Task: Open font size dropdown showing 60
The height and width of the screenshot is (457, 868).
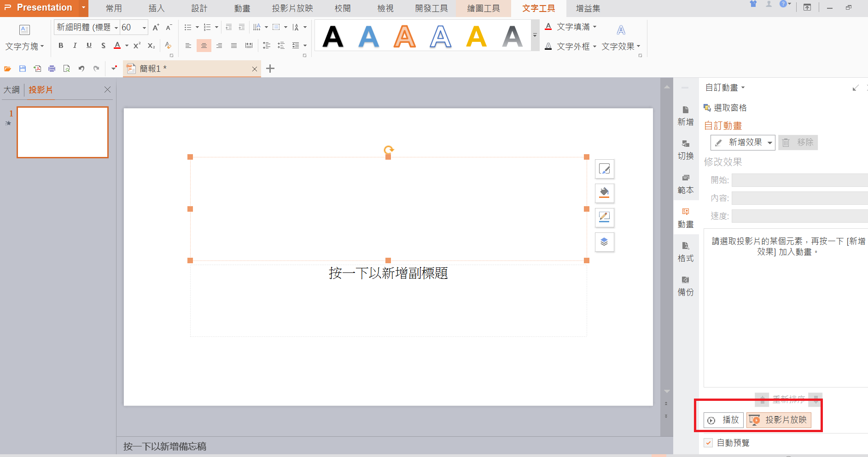Action: click(144, 28)
